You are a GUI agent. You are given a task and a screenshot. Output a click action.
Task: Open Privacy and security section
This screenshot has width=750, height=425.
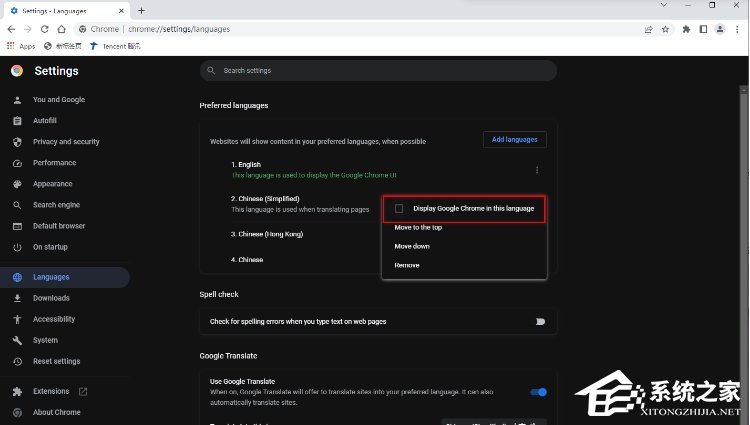tap(65, 142)
